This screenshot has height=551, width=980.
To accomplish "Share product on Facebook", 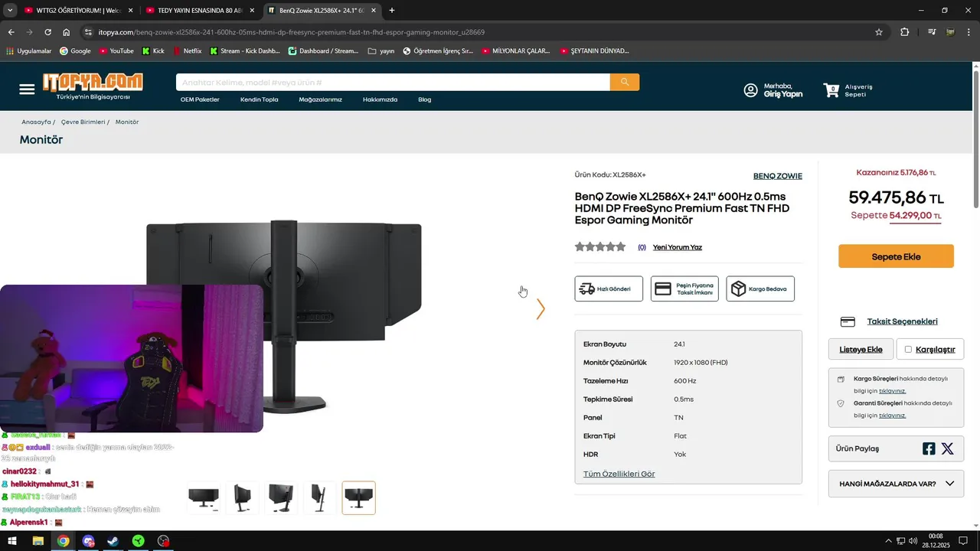I will (x=929, y=449).
